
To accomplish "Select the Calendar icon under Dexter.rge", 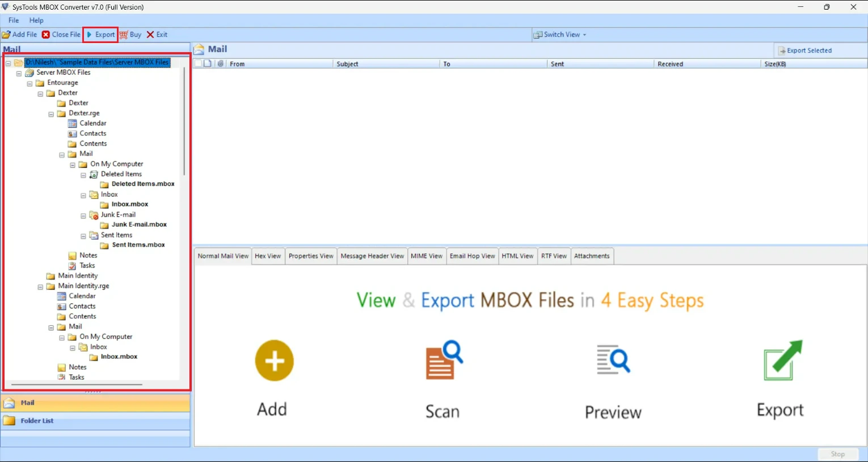I will [x=72, y=124].
